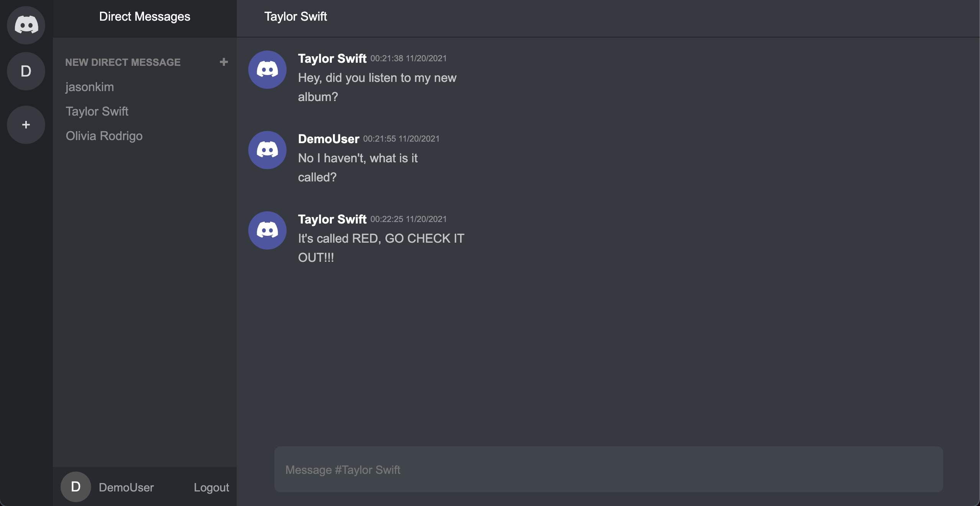
Task: Click the Direct Messages header
Action: point(144,16)
